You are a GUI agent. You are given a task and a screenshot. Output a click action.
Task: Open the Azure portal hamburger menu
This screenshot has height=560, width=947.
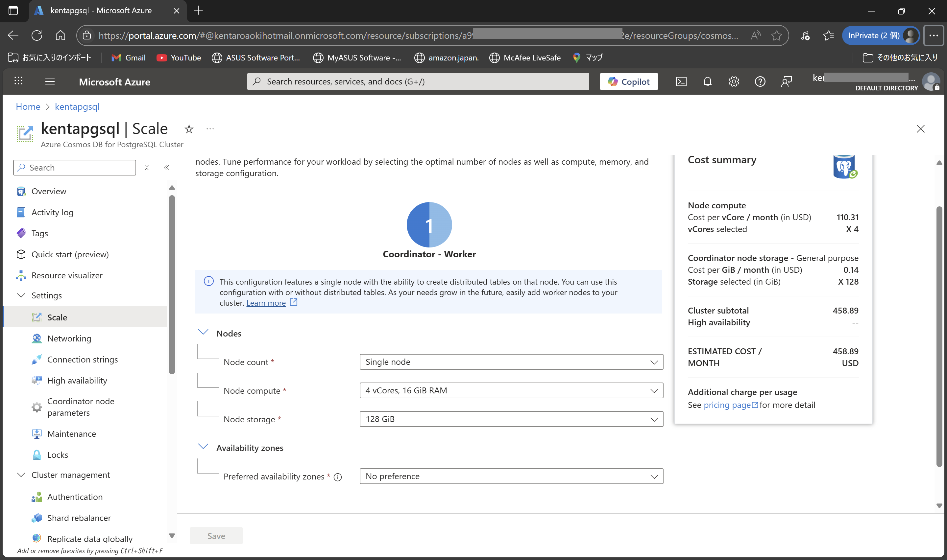[50, 82]
